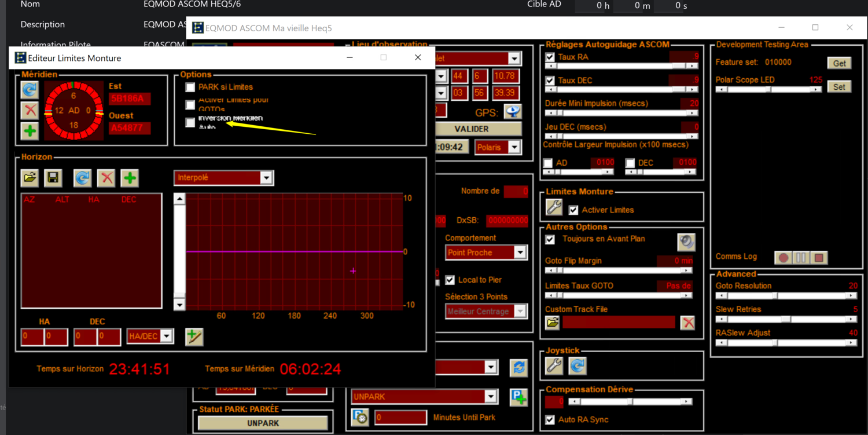Open the HA/DEC coordinate dropdown
Image resolution: width=868 pixels, height=435 pixels.
[167, 336]
